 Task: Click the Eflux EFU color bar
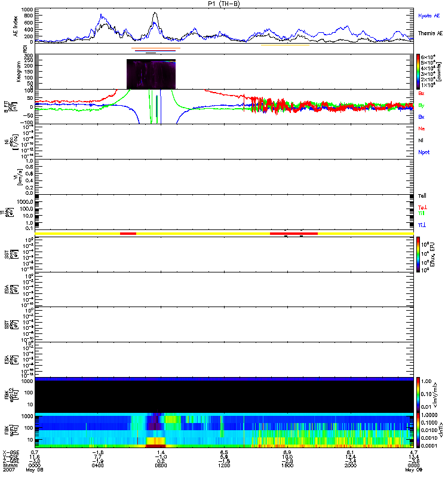tap(418, 255)
